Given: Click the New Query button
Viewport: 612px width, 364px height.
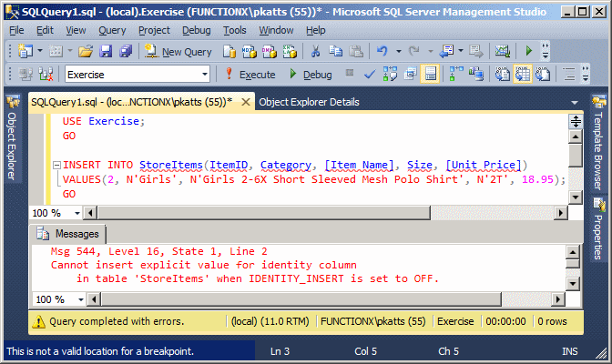Looking at the screenshot, I should click(178, 52).
